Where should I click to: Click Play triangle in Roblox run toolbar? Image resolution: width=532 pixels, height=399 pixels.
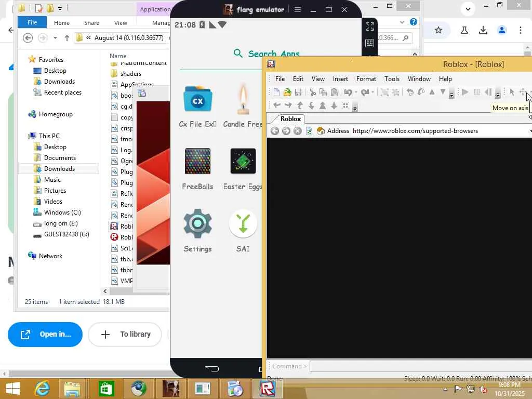[x=465, y=92]
